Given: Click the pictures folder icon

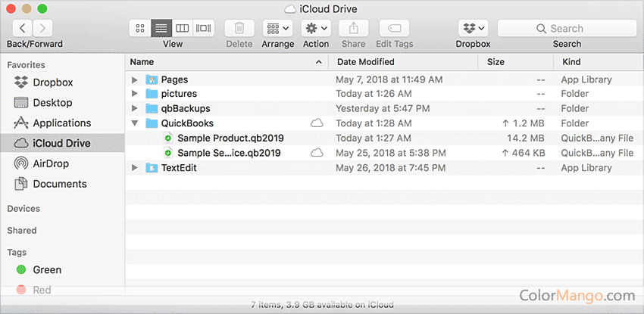Looking at the screenshot, I should point(152,94).
